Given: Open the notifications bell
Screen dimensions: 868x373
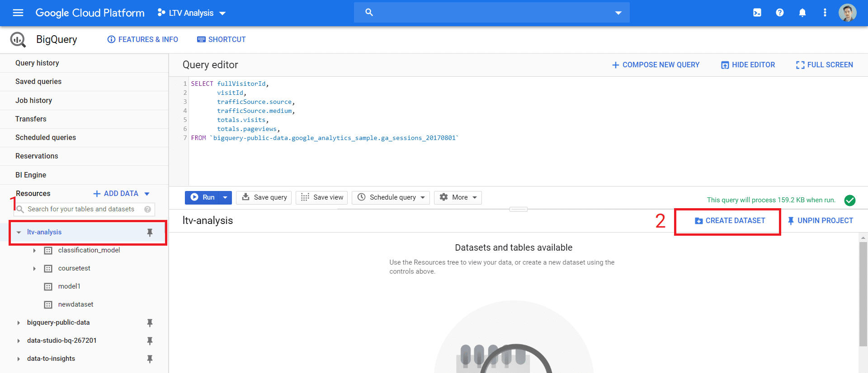Looking at the screenshot, I should [x=802, y=13].
